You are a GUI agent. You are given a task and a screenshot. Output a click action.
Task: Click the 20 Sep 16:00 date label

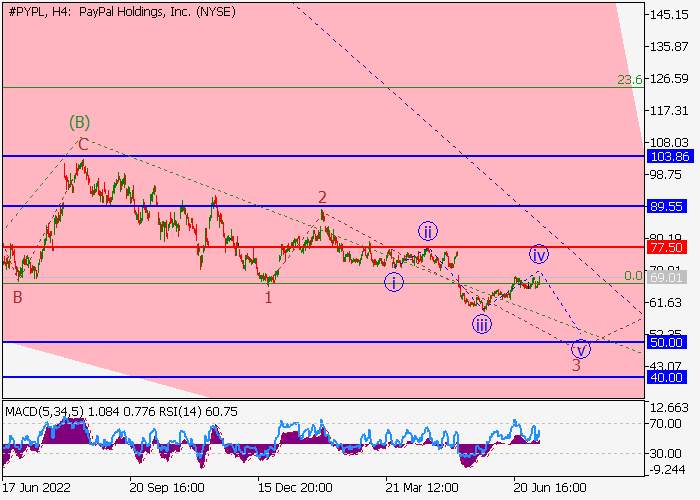[x=167, y=487]
